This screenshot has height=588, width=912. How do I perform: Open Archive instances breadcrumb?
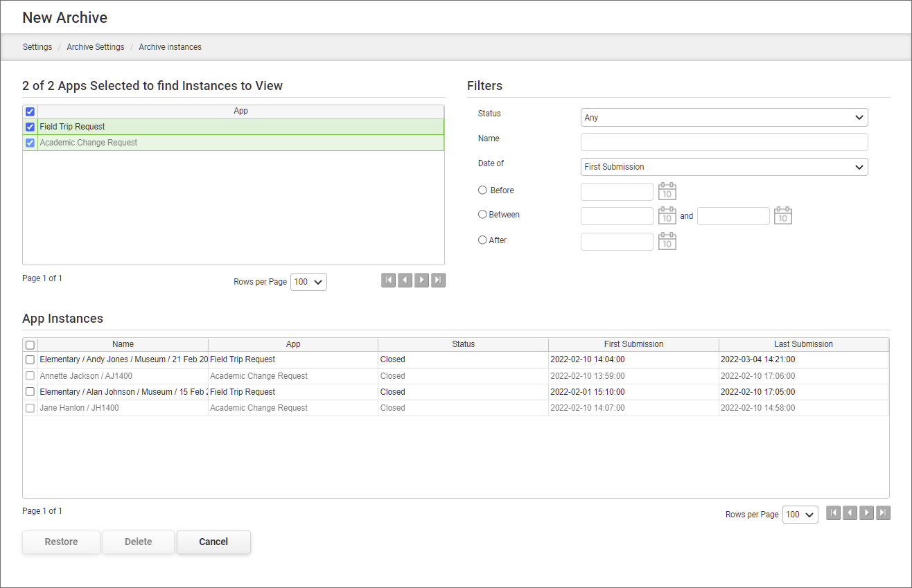tap(170, 47)
